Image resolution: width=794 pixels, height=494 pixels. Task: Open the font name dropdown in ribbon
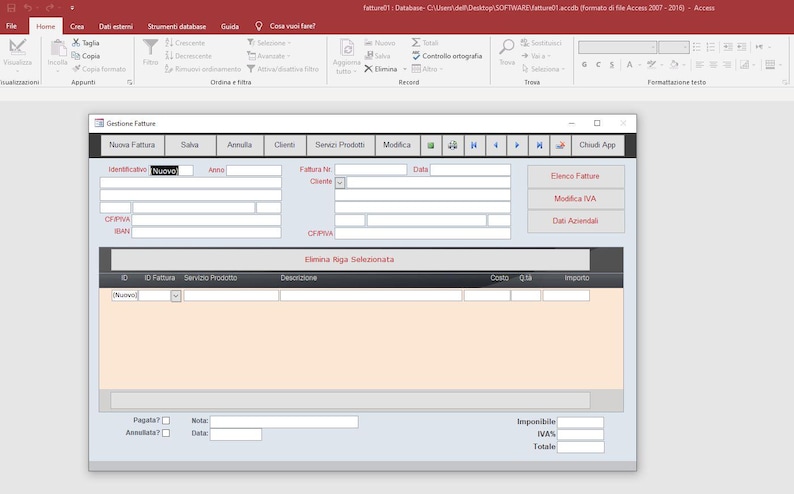(653, 48)
